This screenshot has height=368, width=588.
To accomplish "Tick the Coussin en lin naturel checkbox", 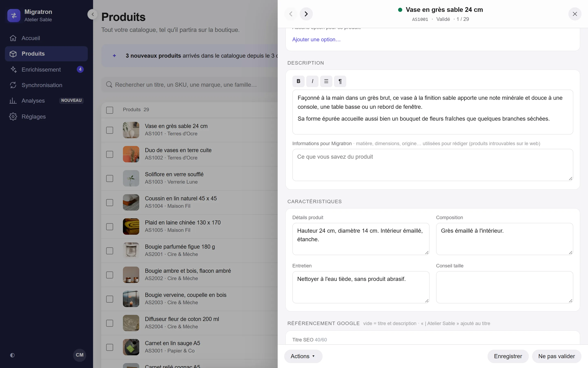I will coord(110,202).
